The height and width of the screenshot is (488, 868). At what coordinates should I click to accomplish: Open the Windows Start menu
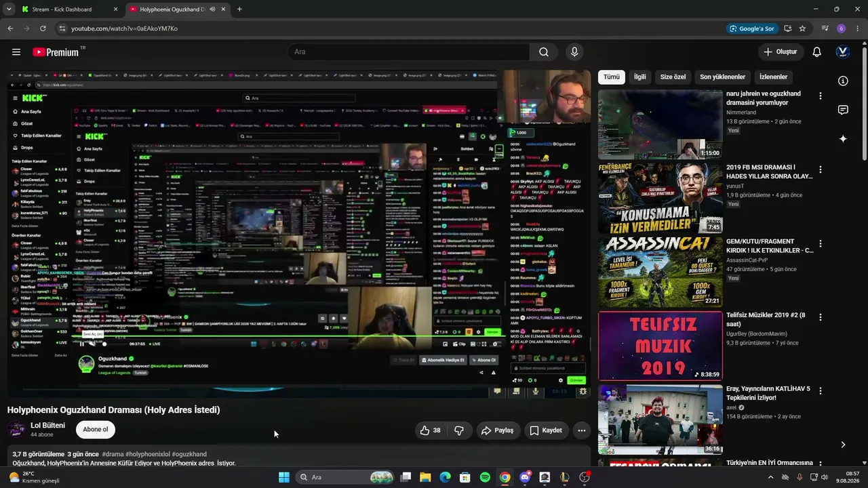pyautogui.click(x=284, y=477)
